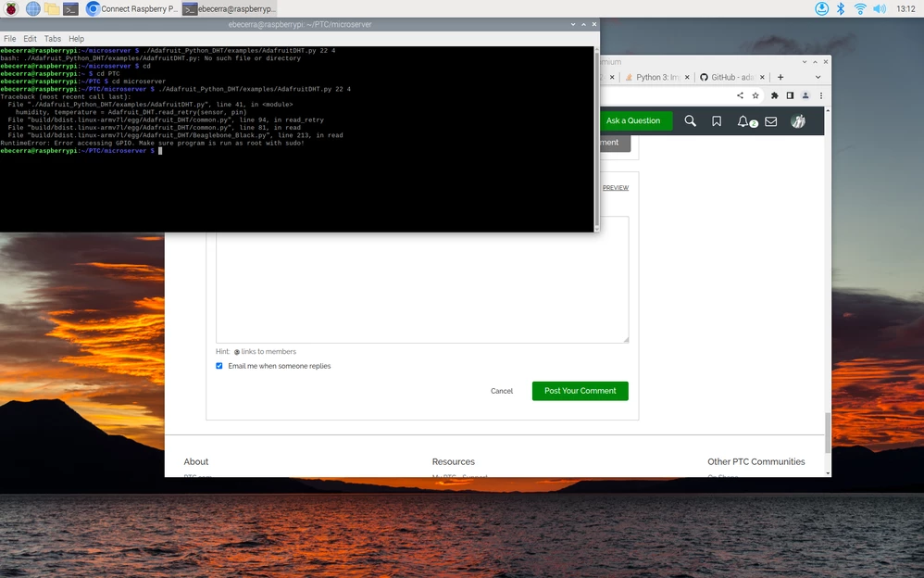The image size is (924, 578).
Task: Click the gray partially hidden 'ment' button
Action: pos(615,143)
